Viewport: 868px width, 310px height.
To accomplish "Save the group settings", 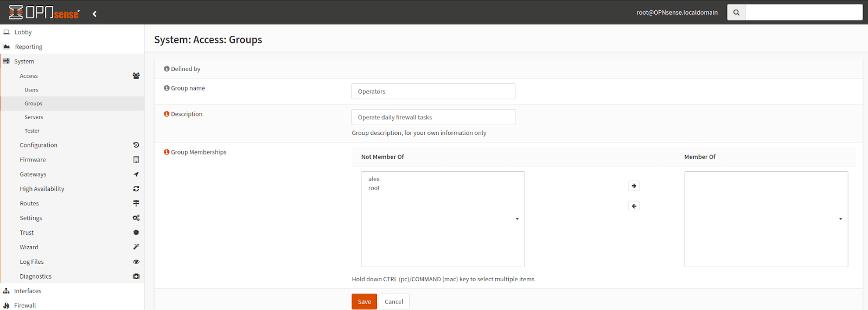I will click(364, 302).
